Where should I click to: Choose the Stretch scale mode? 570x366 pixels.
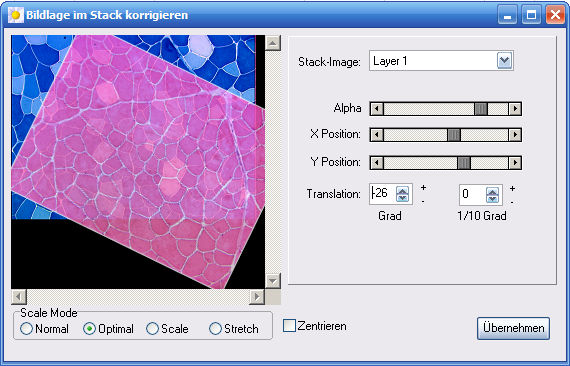(x=234, y=329)
